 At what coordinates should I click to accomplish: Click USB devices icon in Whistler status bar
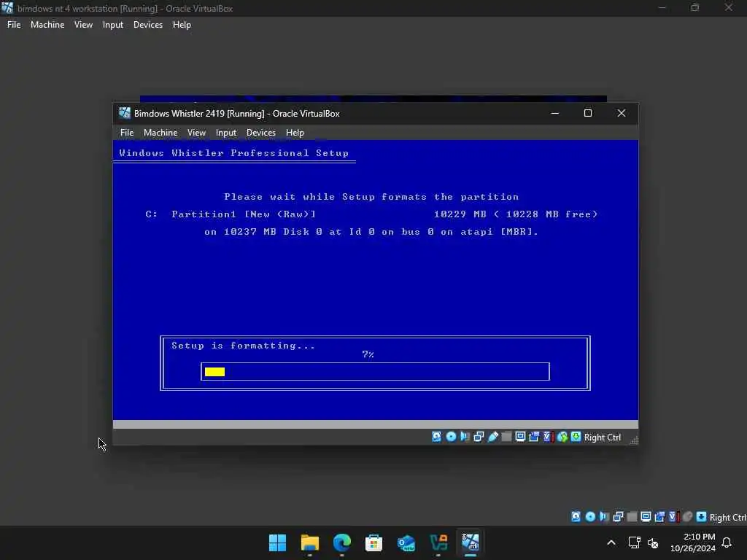click(x=492, y=437)
